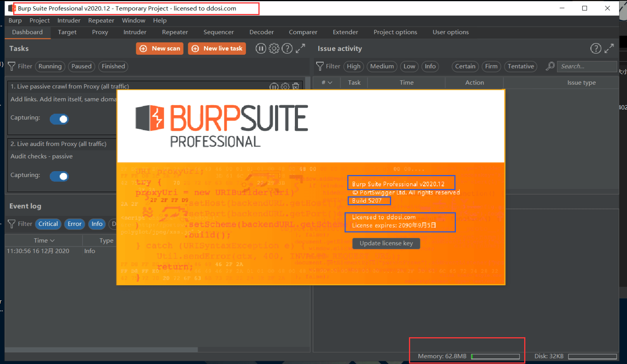Click the Event log horizontal scrollbar
The height and width of the screenshot is (364, 627).
pyautogui.click(x=102, y=350)
